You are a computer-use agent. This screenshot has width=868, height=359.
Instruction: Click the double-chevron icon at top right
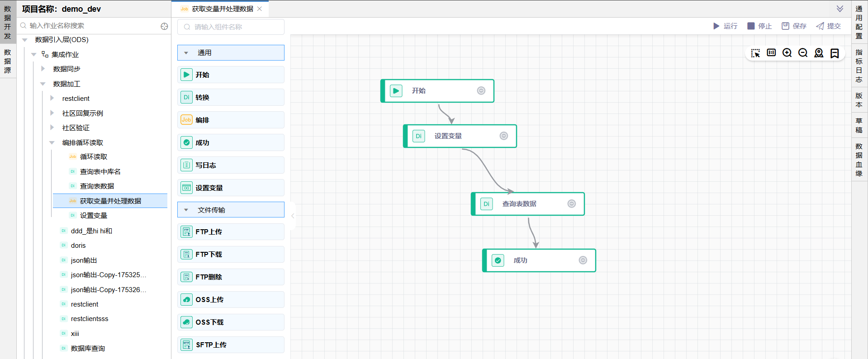840,9
